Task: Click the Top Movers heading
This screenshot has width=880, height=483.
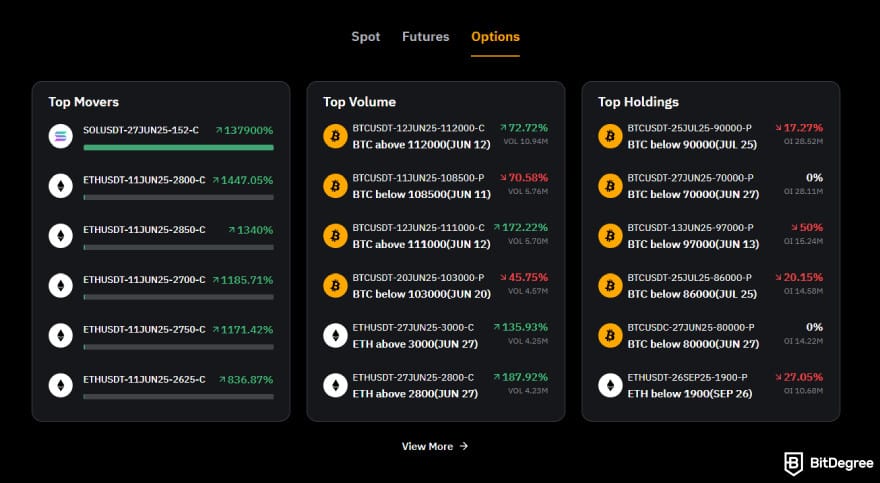Action: (x=84, y=102)
